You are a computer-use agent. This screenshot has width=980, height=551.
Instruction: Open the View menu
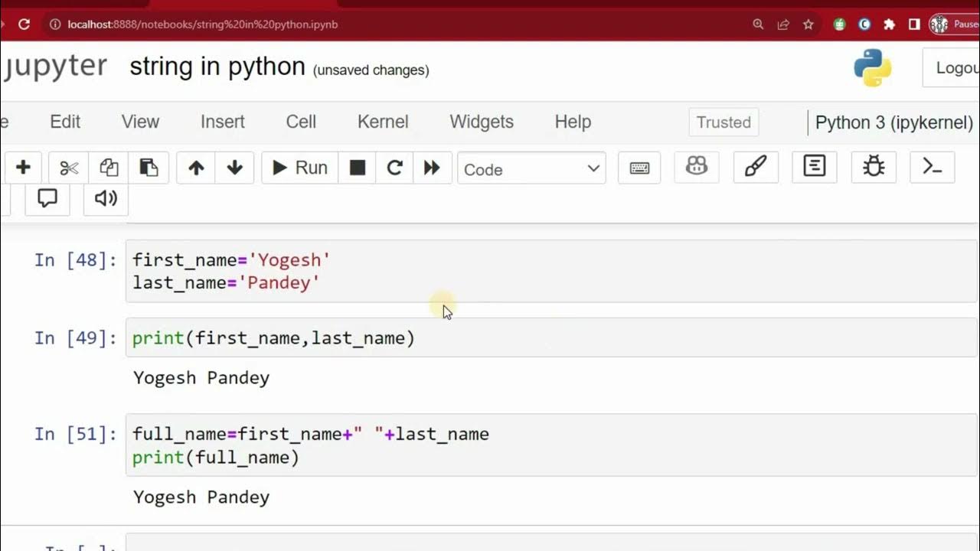[140, 122]
